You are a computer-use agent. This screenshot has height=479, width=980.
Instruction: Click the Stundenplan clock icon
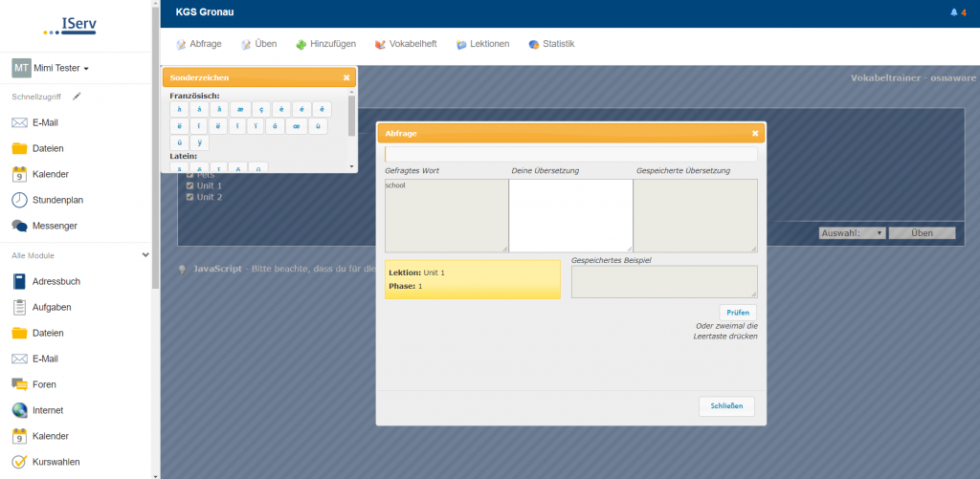19,200
